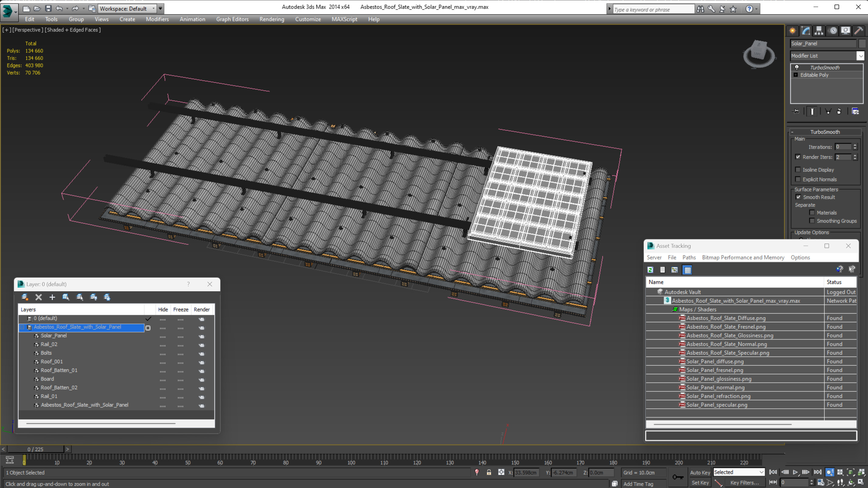868x488 pixels.
Task: Enable the Explicit Normals checkbox
Action: (798, 179)
